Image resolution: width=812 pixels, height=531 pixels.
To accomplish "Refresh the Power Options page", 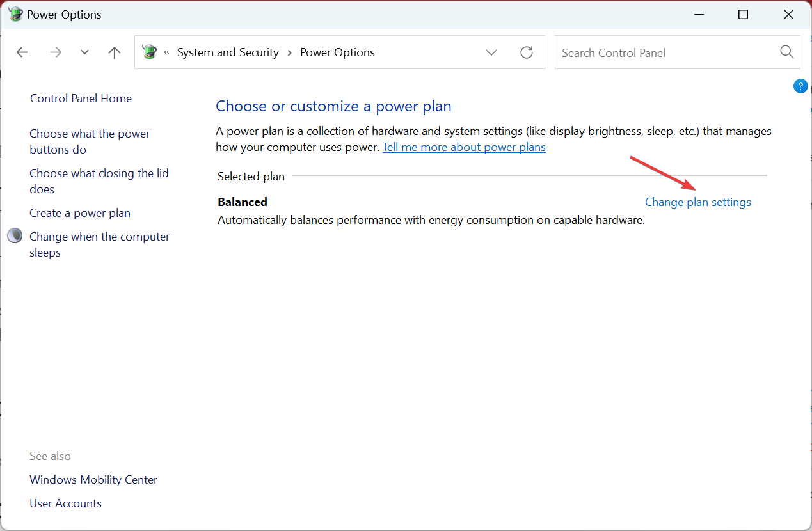I will 527,52.
